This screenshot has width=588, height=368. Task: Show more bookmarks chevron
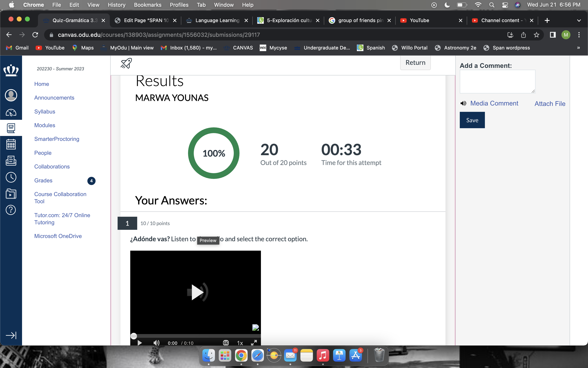click(579, 48)
